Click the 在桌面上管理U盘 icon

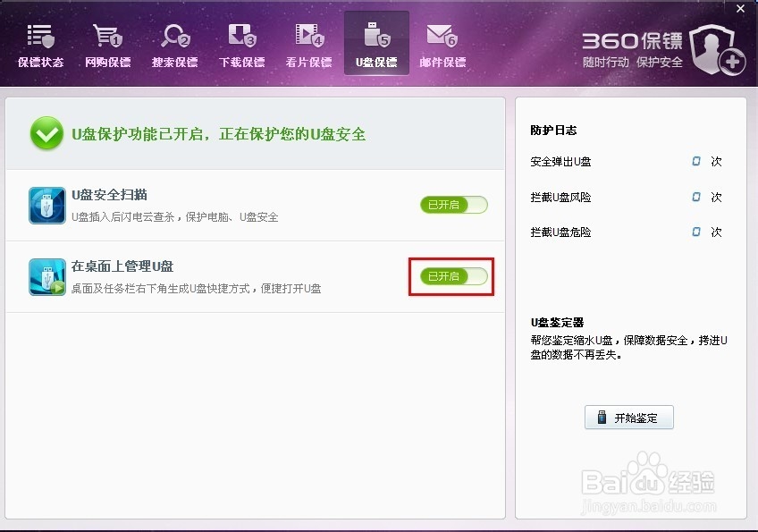coord(46,277)
